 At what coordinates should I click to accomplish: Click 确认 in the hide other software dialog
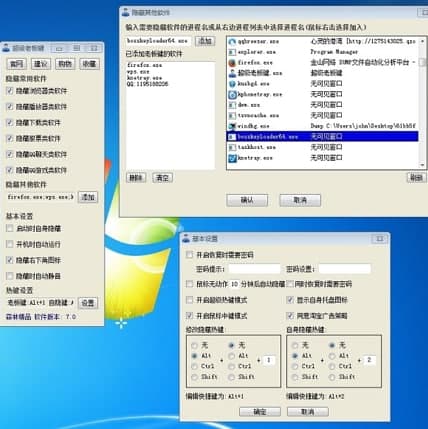[x=247, y=200]
